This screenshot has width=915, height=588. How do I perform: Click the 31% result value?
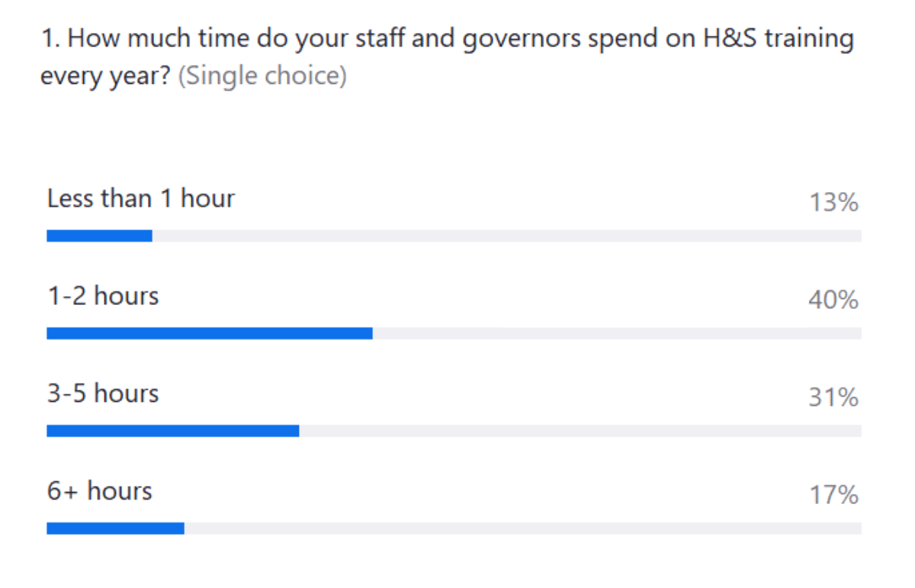click(833, 398)
